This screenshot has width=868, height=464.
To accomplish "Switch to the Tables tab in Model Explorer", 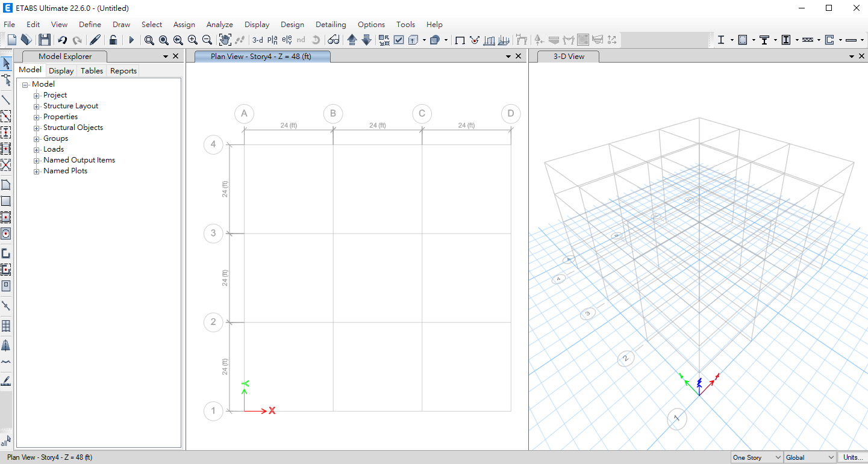I will click(x=92, y=70).
